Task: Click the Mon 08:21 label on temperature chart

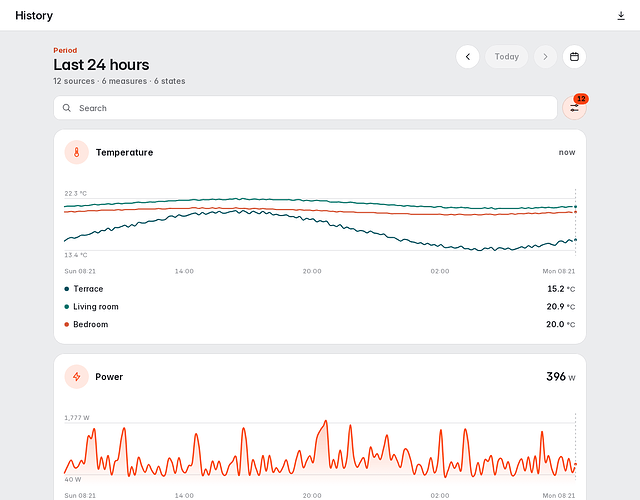Action: (559, 271)
